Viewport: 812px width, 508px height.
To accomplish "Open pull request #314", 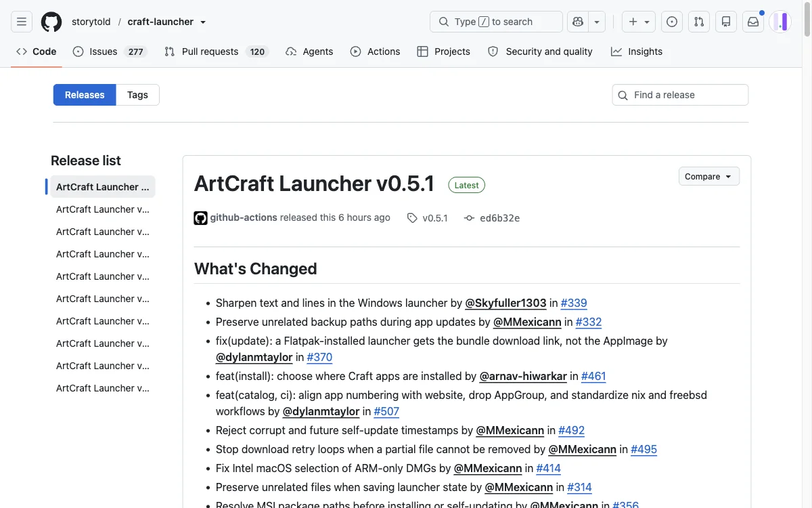I will coord(580,487).
